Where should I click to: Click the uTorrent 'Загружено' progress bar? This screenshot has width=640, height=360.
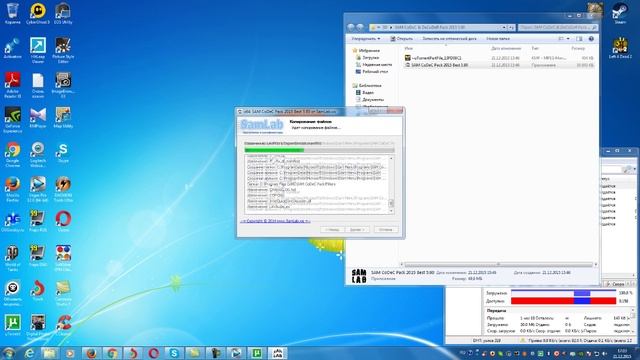(x=563, y=293)
